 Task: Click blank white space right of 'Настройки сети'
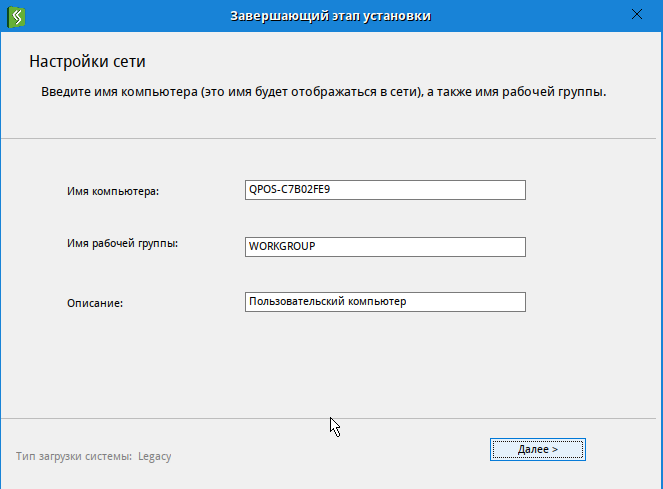pos(400,62)
